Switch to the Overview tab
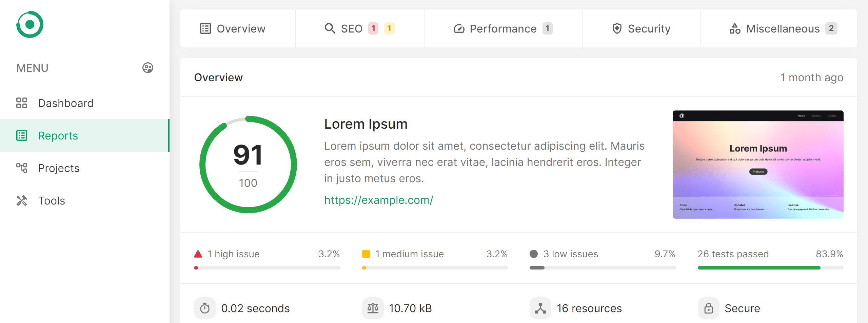 [233, 28]
